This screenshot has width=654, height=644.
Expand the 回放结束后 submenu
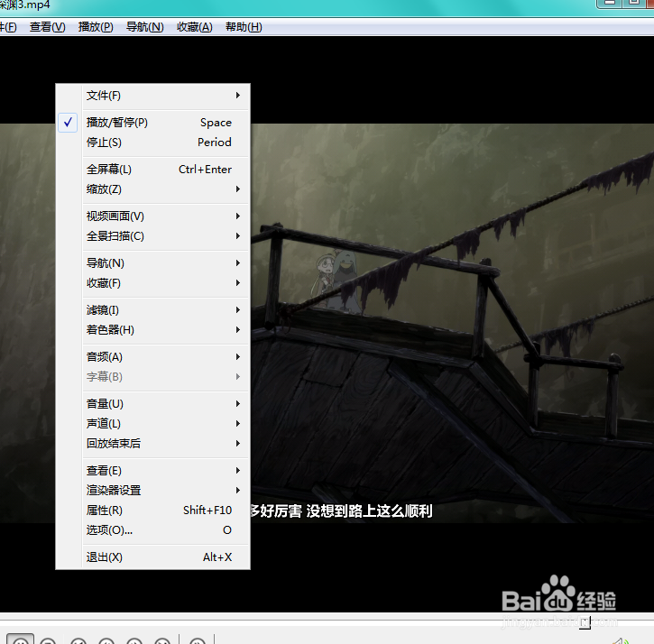[x=152, y=444]
